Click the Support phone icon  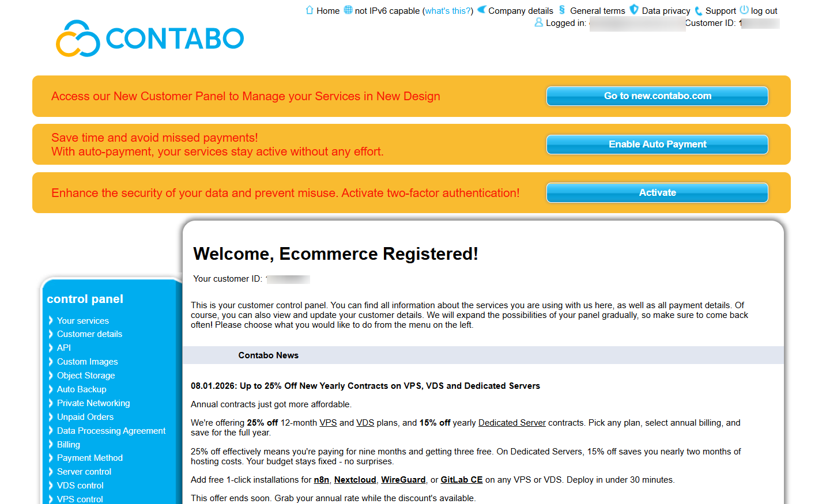(699, 10)
